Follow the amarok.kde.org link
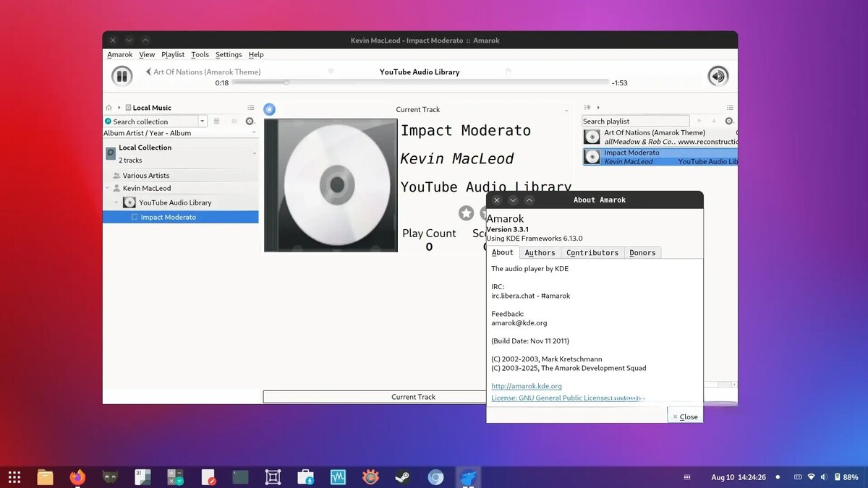868x488 pixels. point(527,386)
